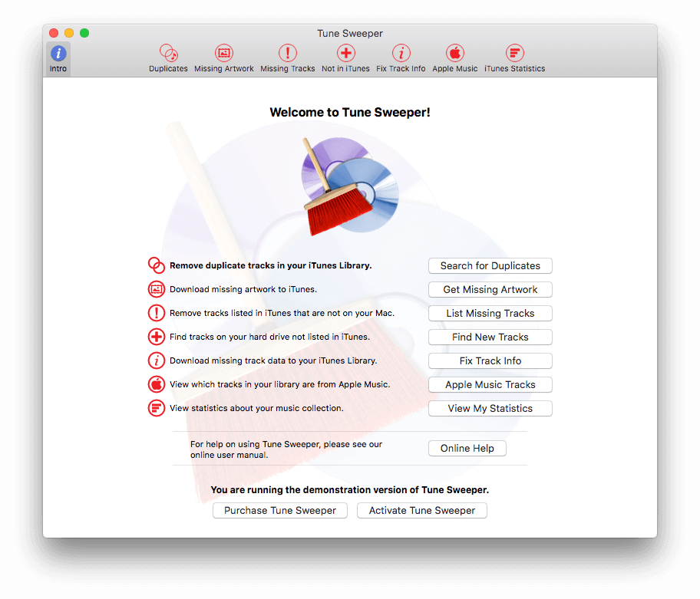Choose List Missing Tracks

(490, 313)
